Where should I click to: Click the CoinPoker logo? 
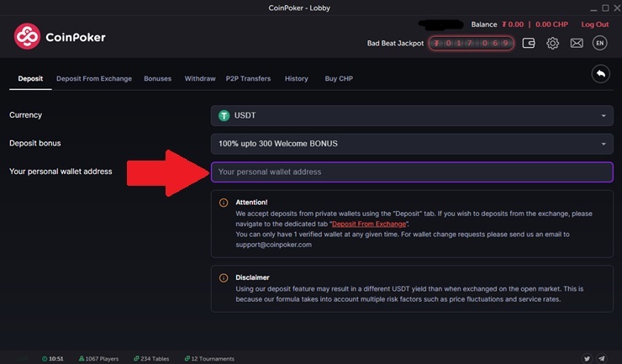point(60,36)
